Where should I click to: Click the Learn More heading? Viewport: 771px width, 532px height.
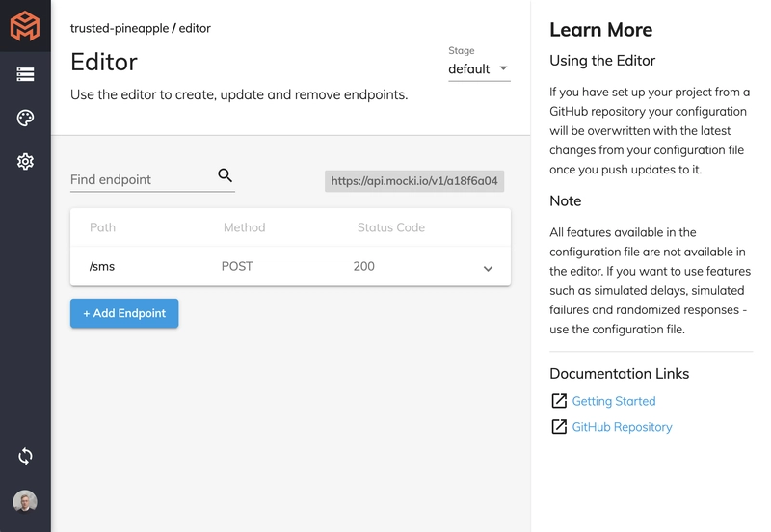coord(600,30)
